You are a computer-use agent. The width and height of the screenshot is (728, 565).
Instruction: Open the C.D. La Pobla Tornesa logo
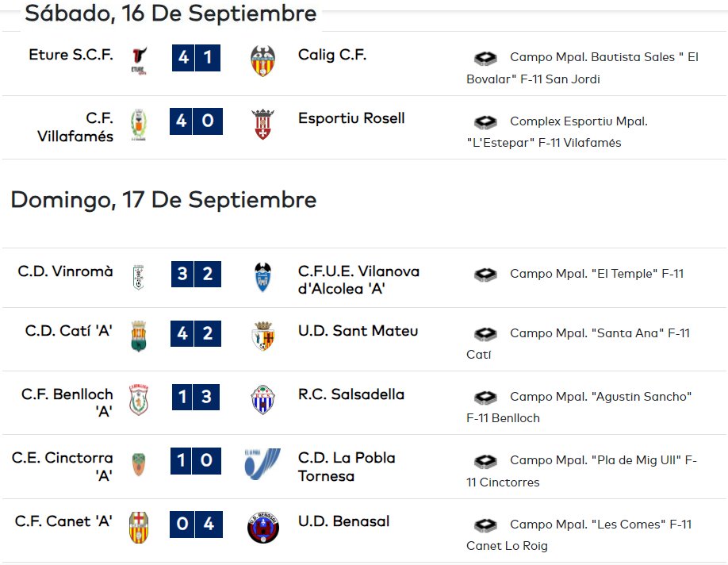click(262, 463)
